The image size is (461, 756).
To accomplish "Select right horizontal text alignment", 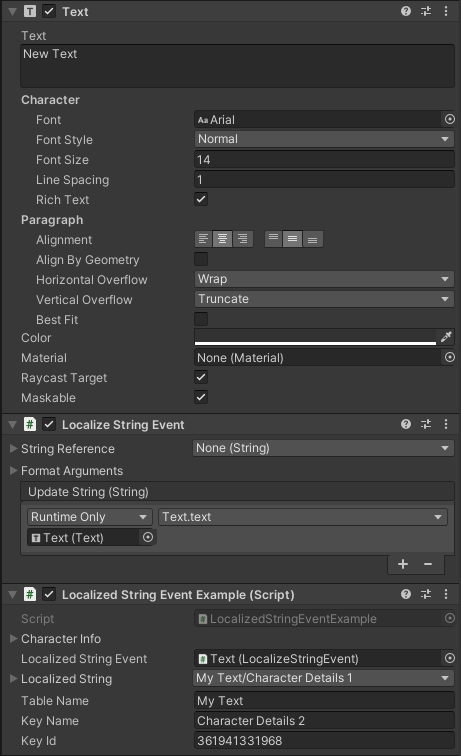I will (243, 239).
